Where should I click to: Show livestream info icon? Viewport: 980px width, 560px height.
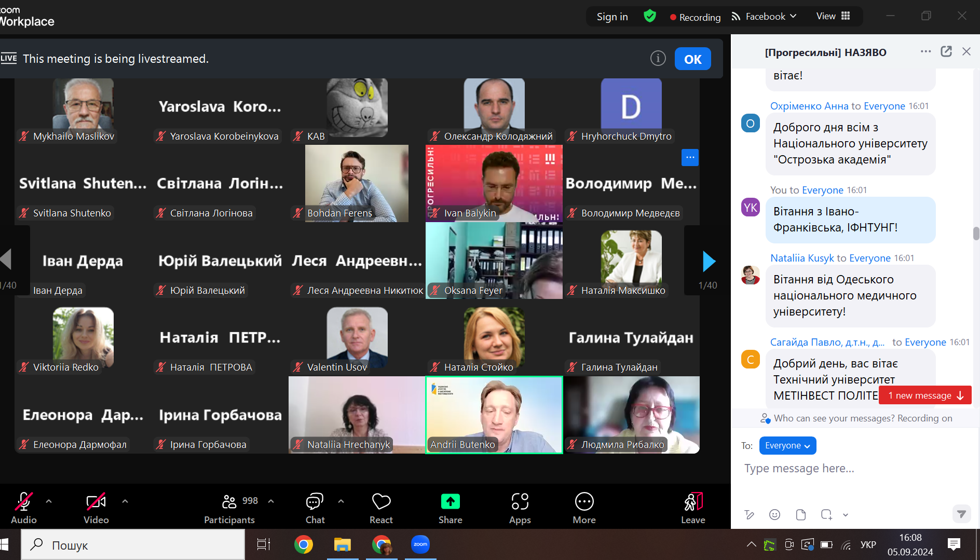658,59
